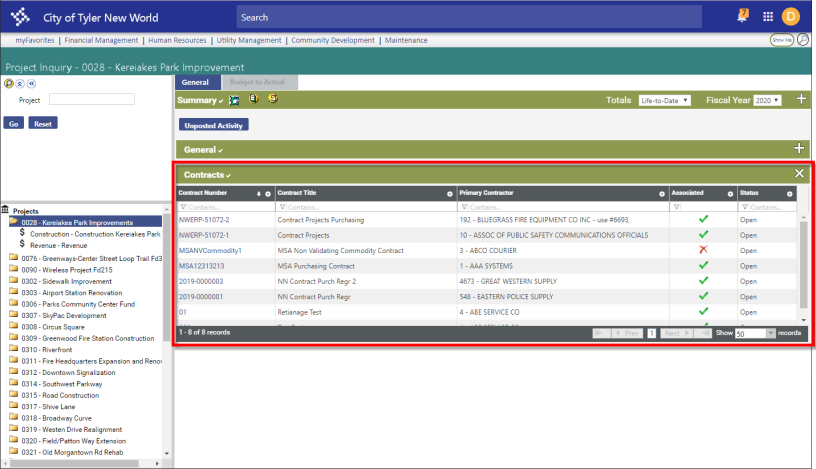The width and height of the screenshot is (816, 469).
Task: Open the Human Resources menu
Action: 177,40
